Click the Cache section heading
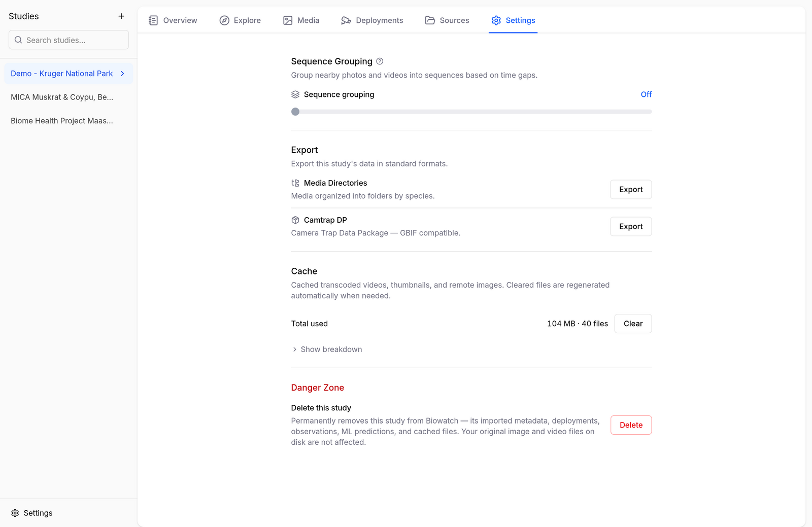Image resolution: width=812 pixels, height=527 pixels. [304, 271]
